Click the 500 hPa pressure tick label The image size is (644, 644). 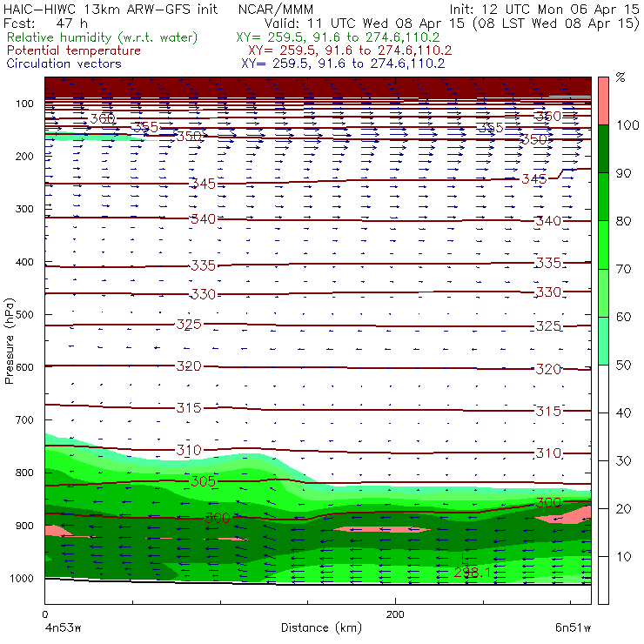pyautogui.click(x=24, y=315)
